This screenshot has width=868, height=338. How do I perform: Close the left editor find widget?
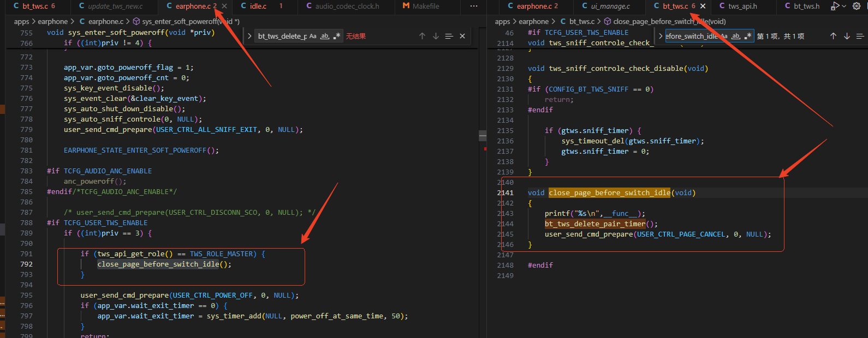point(462,36)
